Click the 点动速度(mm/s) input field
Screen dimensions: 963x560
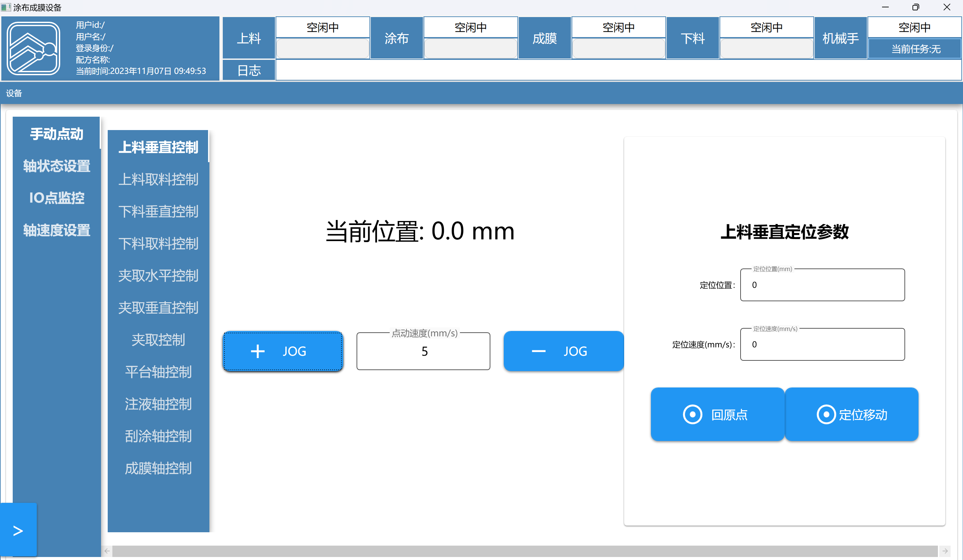[423, 351]
